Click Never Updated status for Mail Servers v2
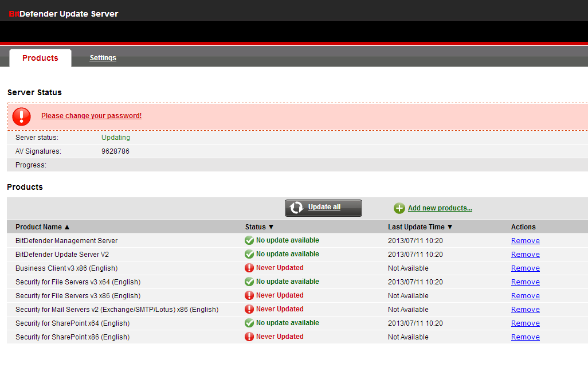Image resolution: width=588 pixels, height=371 pixels. (280, 309)
